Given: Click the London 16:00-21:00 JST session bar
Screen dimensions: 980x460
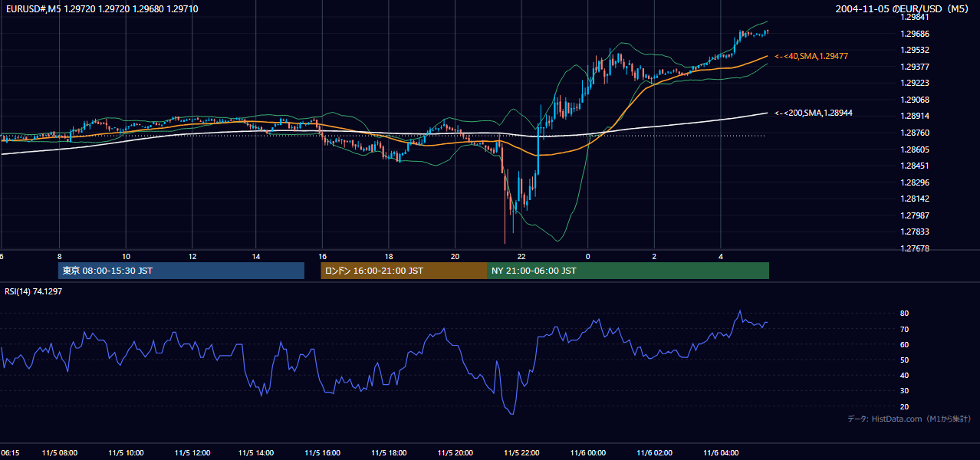Looking at the screenshot, I should [404, 271].
